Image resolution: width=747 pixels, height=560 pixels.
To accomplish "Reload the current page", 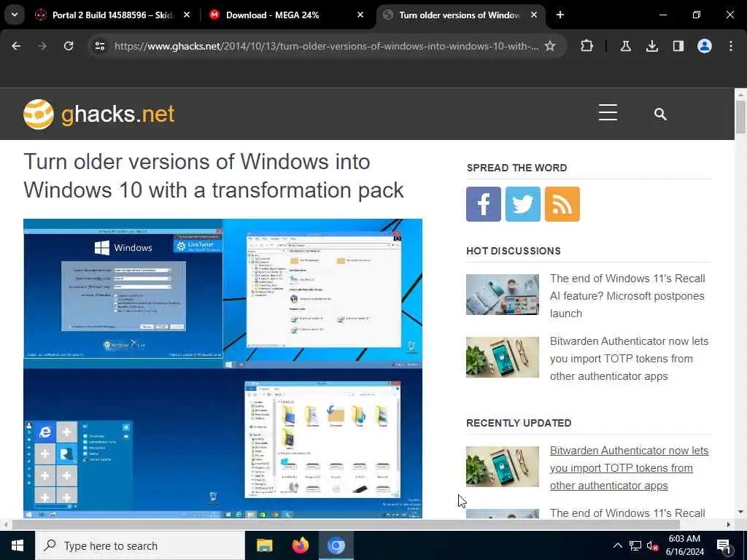I will pyautogui.click(x=69, y=46).
